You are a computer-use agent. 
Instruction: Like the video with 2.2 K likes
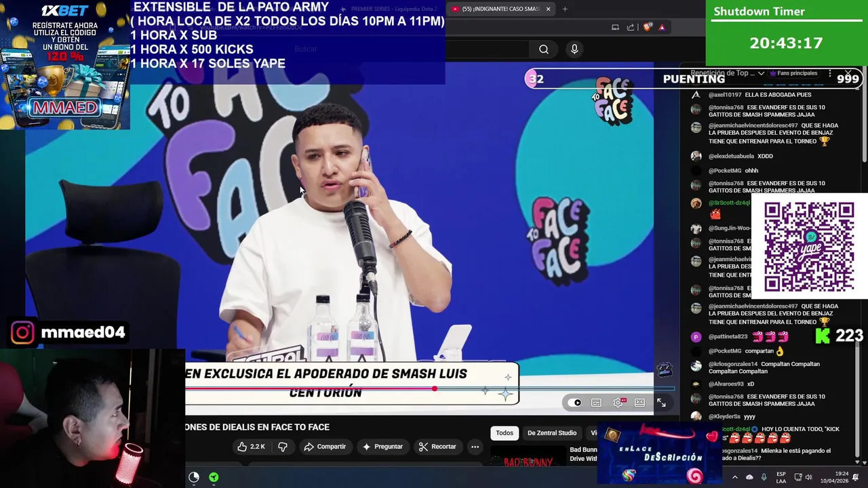[251, 447]
